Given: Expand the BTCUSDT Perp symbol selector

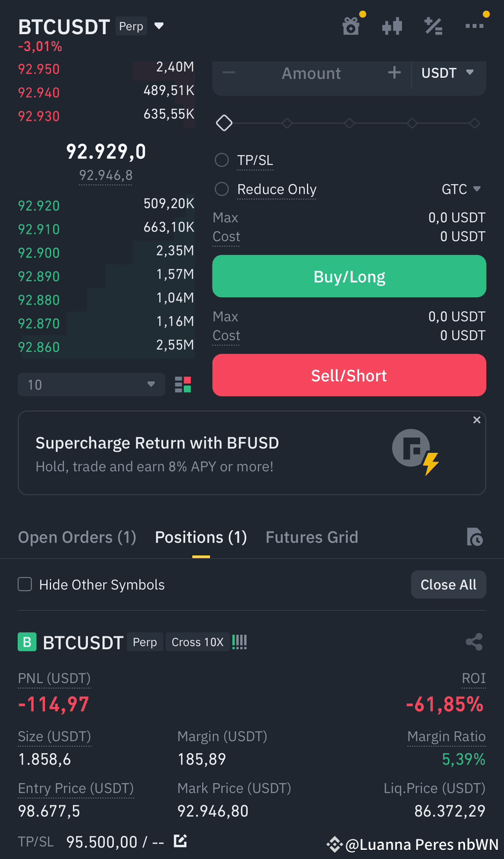Looking at the screenshot, I should [x=159, y=26].
